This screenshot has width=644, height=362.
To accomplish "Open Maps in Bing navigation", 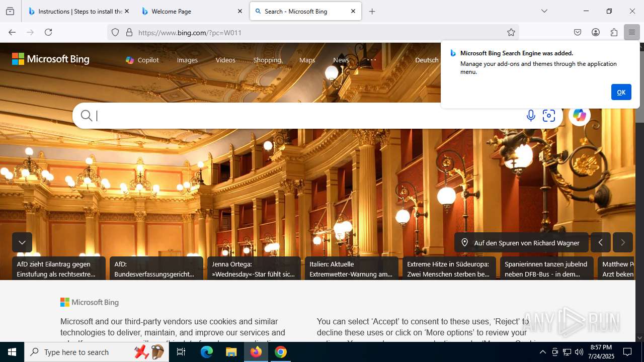I will click(307, 60).
